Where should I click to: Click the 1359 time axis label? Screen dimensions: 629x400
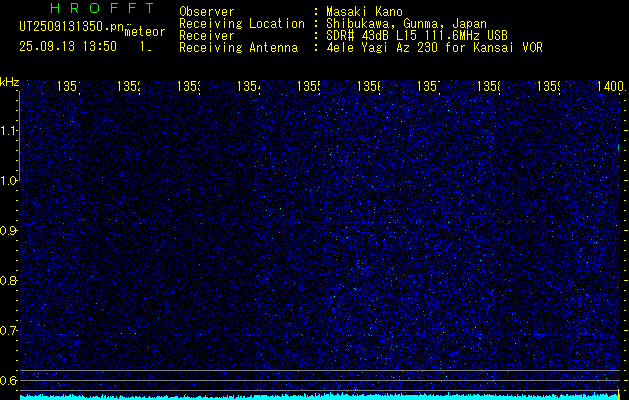click(549, 86)
